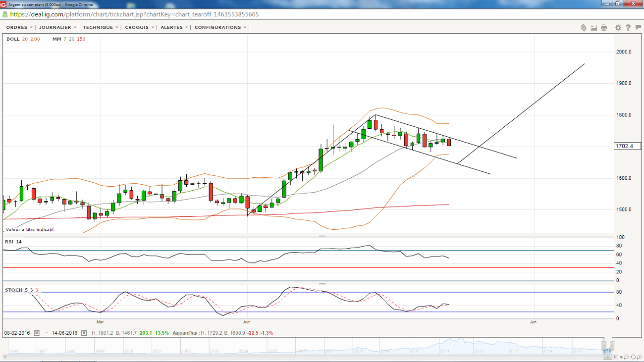
Task: Open chart settings gear
Action: click(618, 28)
